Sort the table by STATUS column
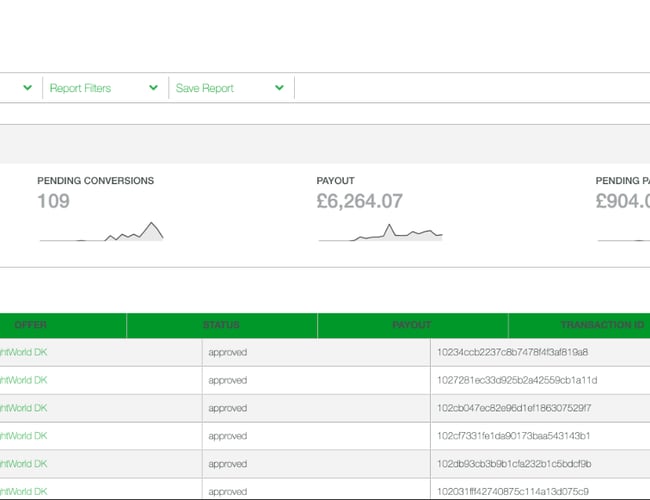Screen dimensions: 650x500 (221, 325)
